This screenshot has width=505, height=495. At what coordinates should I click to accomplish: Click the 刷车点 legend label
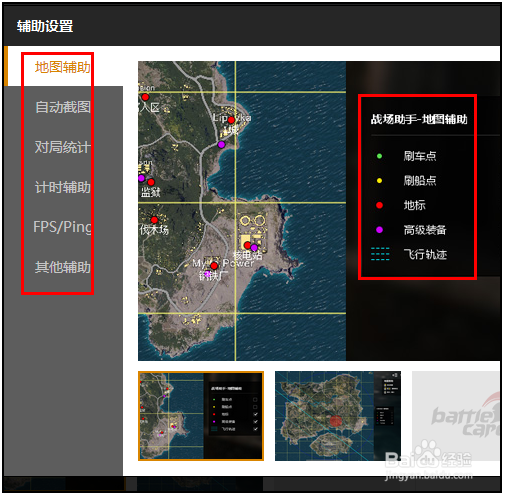pos(420,156)
